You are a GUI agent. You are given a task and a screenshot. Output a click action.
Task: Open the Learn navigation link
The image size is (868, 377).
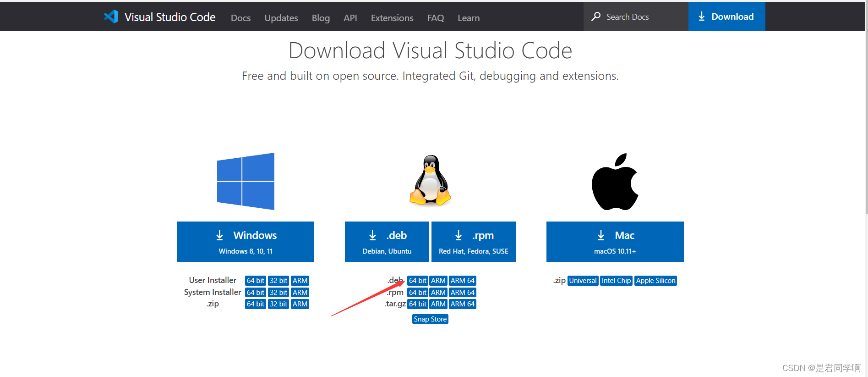[469, 18]
